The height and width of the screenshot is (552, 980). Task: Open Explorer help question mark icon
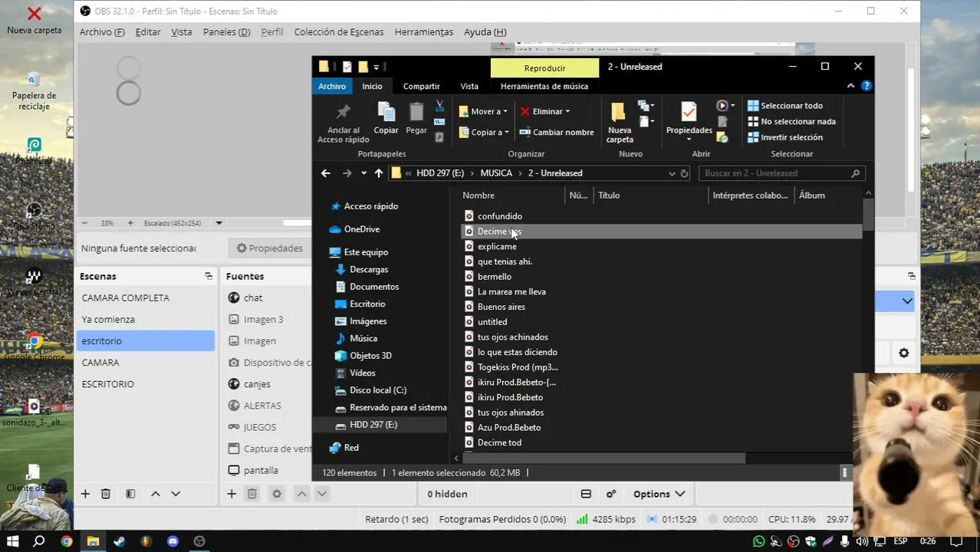click(867, 86)
